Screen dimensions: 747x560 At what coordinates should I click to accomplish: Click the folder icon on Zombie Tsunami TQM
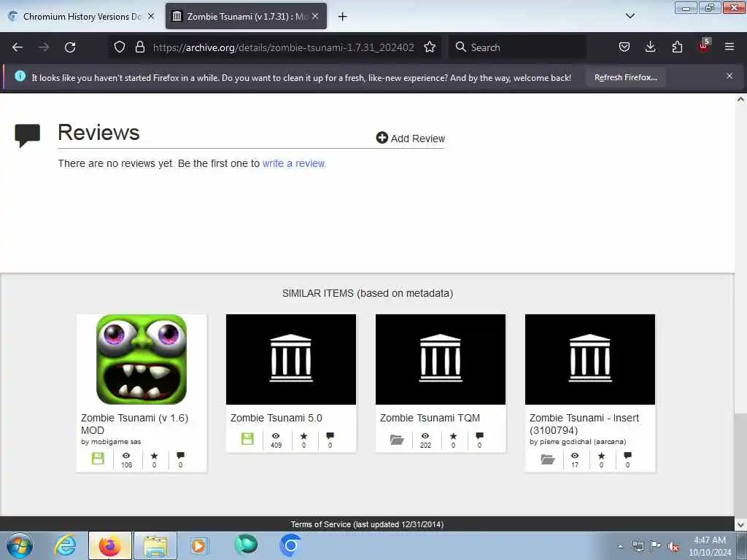click(397, 439)
